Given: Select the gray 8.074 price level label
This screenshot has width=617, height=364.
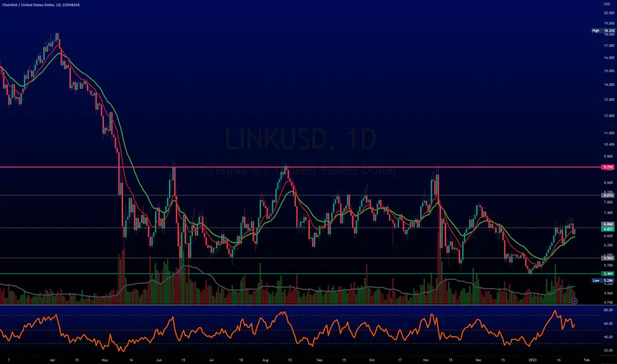Looking at the screenshot, I should [608, 195].
